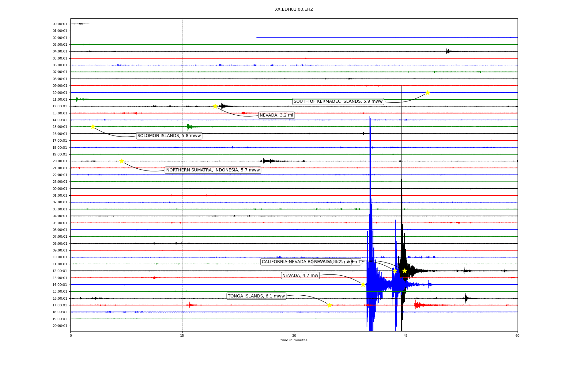
Task: Select the TONGA ISLANDS, 6.1 mww label
Action: [x=256, y=296]
